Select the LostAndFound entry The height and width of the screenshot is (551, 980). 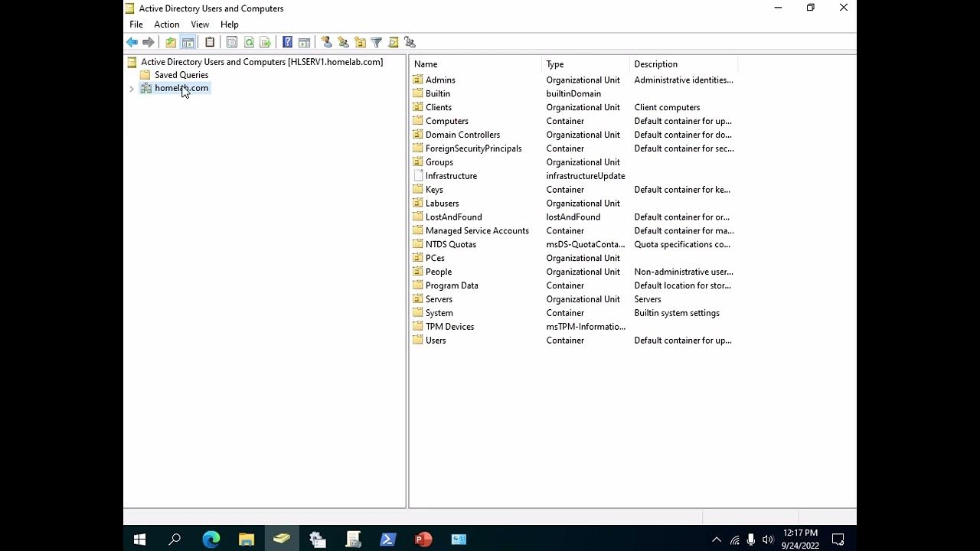(x=453, y=217)
